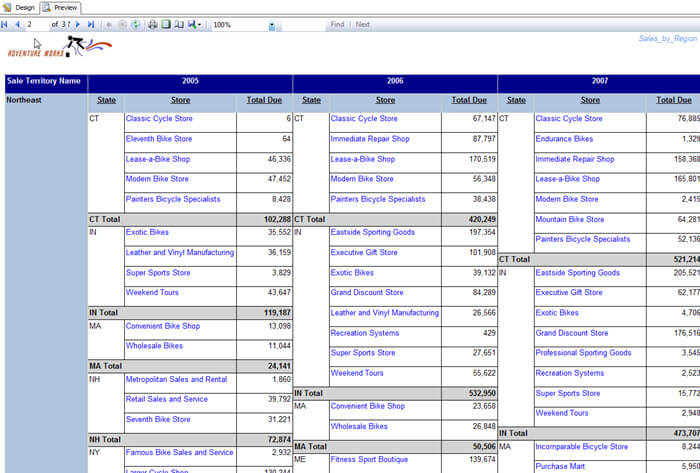The height and width of the screenshot is (473, 700).
Task: Open Page Setup dialog
Action: (x=179, y=25)
